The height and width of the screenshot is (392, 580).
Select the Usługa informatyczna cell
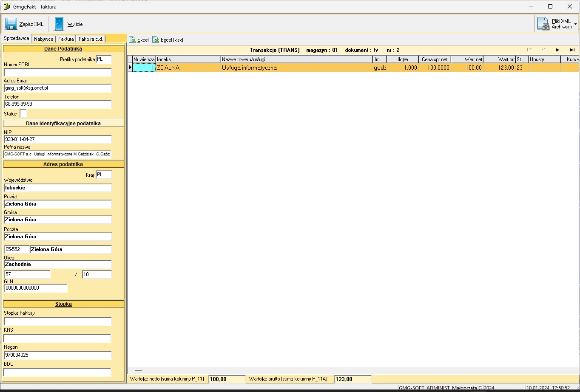[297, 68]
